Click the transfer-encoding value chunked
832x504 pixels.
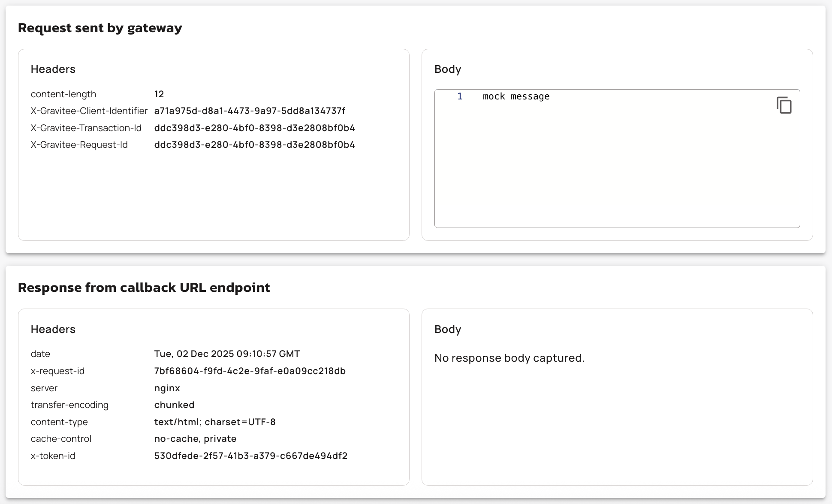coord(174,405)
